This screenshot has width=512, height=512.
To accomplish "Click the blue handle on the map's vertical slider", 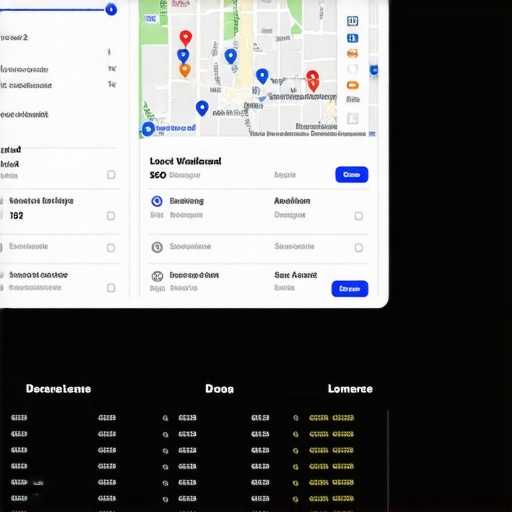I will (374, 70).
